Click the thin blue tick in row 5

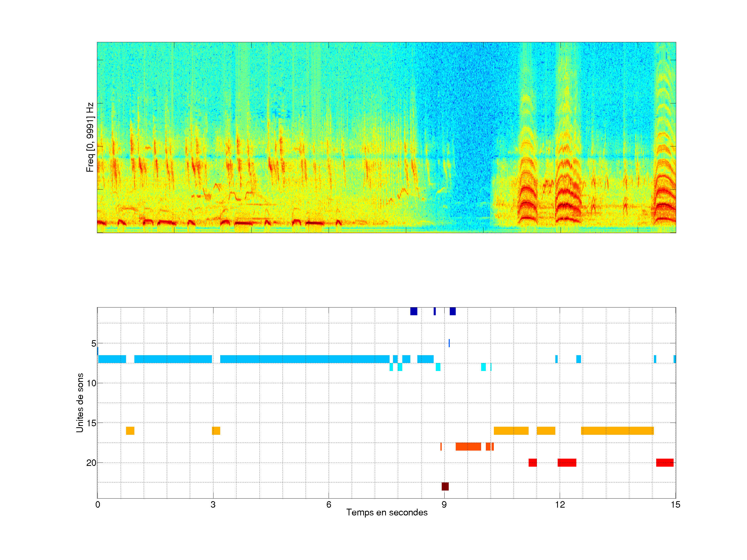[x=449, y=343]
